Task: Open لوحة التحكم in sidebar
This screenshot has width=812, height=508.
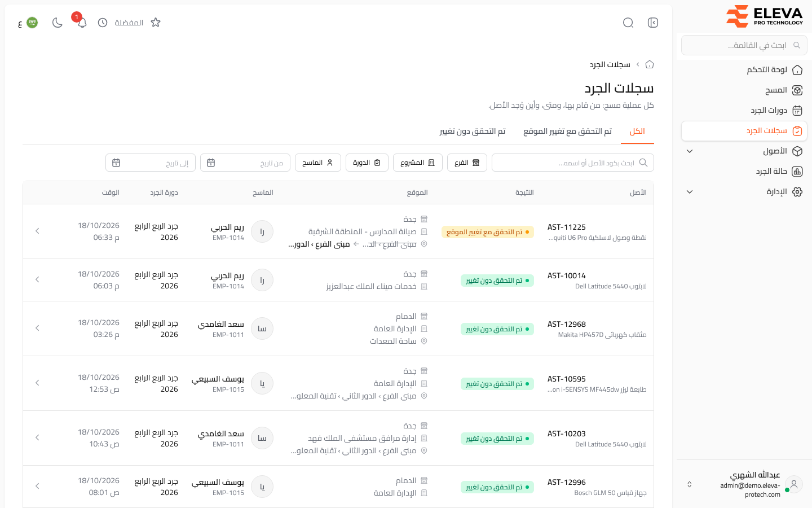Action: (x=744, y=70)
